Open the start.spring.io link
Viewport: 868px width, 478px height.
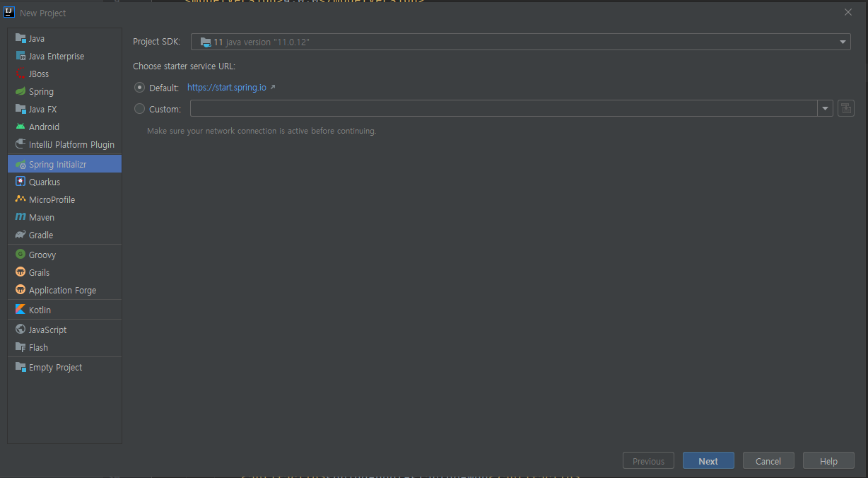[x=227, y=88]
